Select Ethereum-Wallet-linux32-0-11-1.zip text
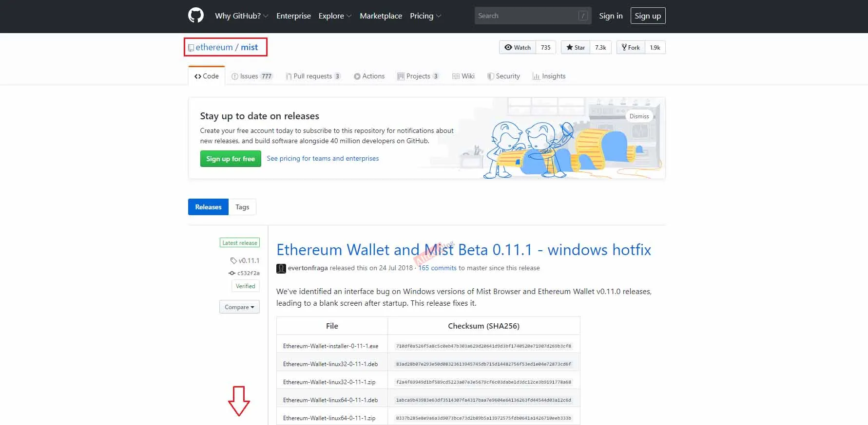Viewport: 868px width, 425px height. pos(329,382)
